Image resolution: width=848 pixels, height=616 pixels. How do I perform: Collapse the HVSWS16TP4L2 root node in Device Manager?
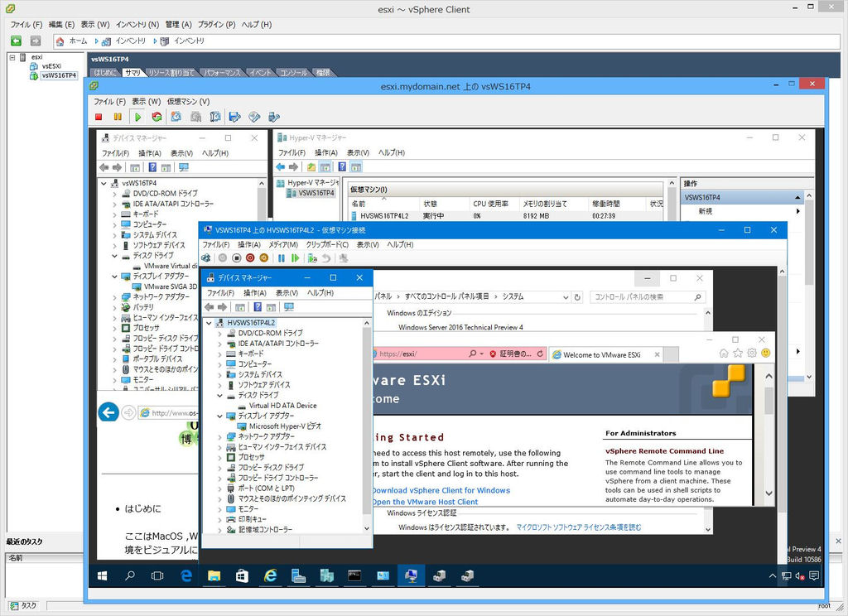(210, 323)
